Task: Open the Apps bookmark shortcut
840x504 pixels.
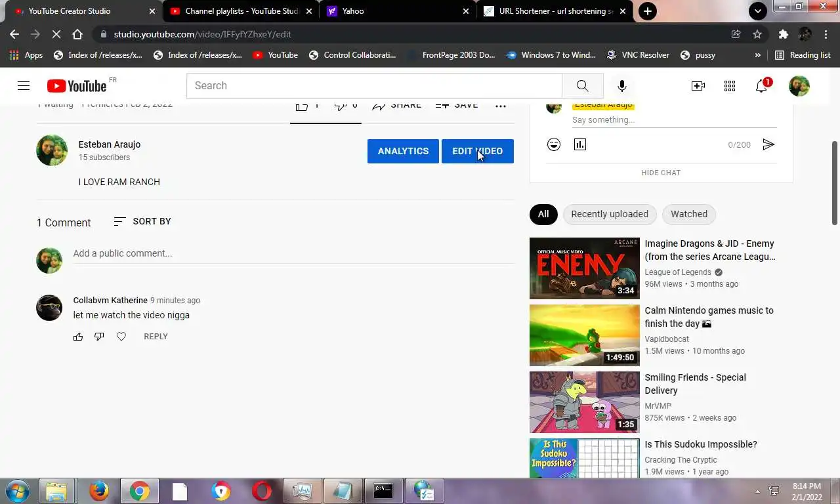Action: pos(26,55)
